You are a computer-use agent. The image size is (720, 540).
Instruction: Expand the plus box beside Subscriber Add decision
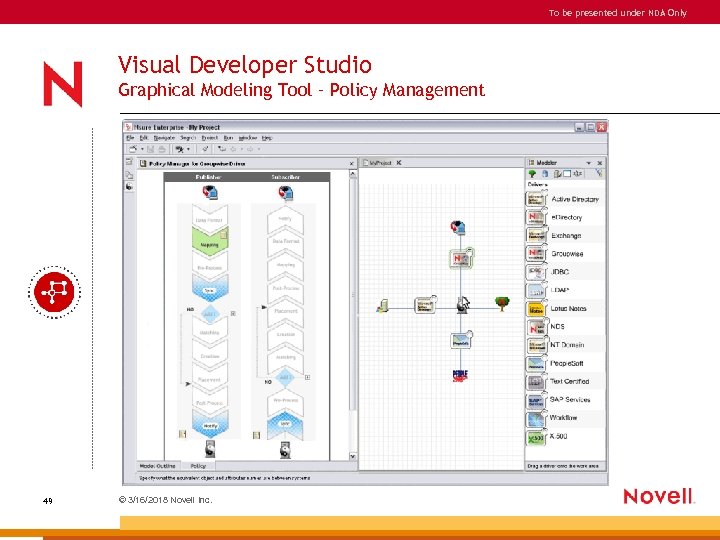[307, 377]
